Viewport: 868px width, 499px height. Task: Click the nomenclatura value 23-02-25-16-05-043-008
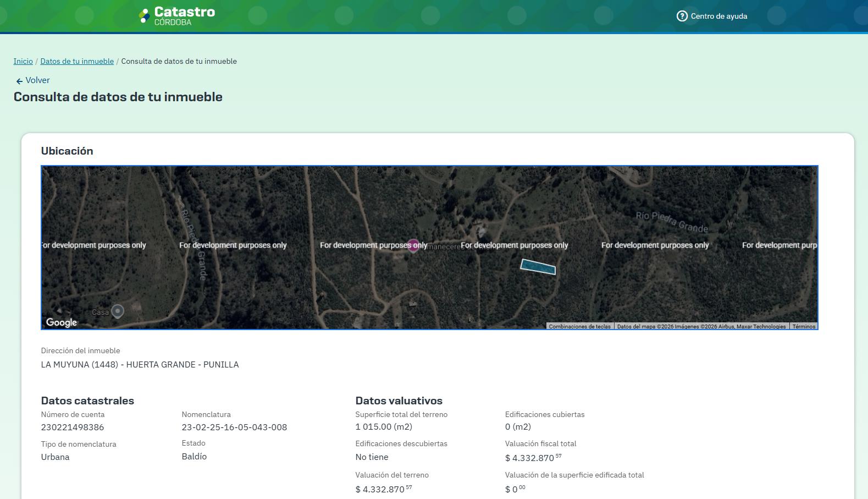pyautogui.click(x=234, y=427)
